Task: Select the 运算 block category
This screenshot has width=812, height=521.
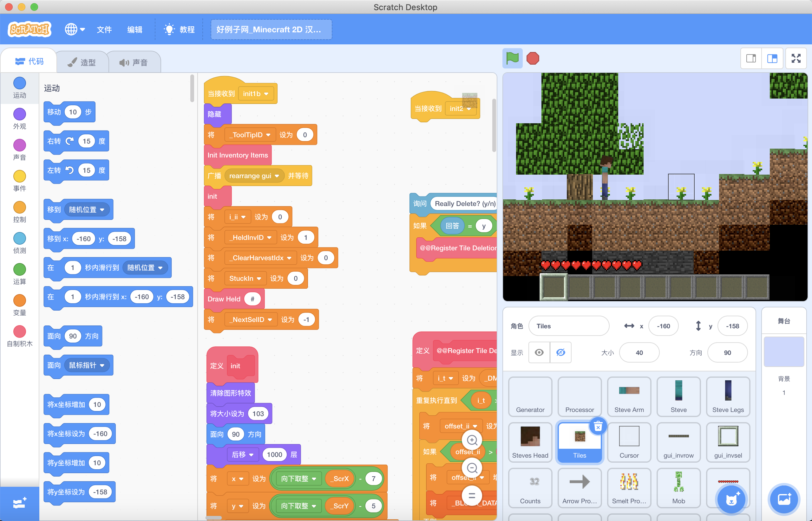Action: coord(20,274)
